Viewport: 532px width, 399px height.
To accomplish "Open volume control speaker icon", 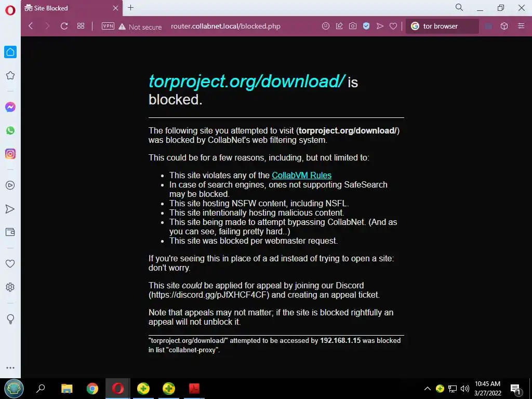I will (465, 389).
